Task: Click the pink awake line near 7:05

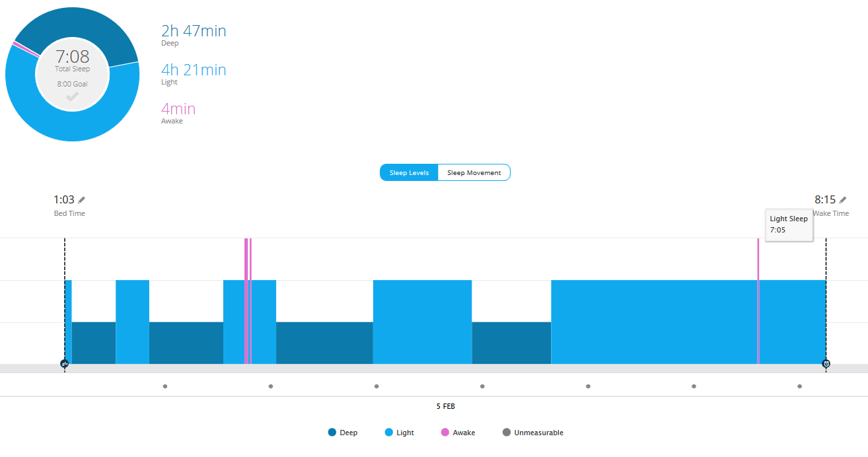Action: [758, 300]
